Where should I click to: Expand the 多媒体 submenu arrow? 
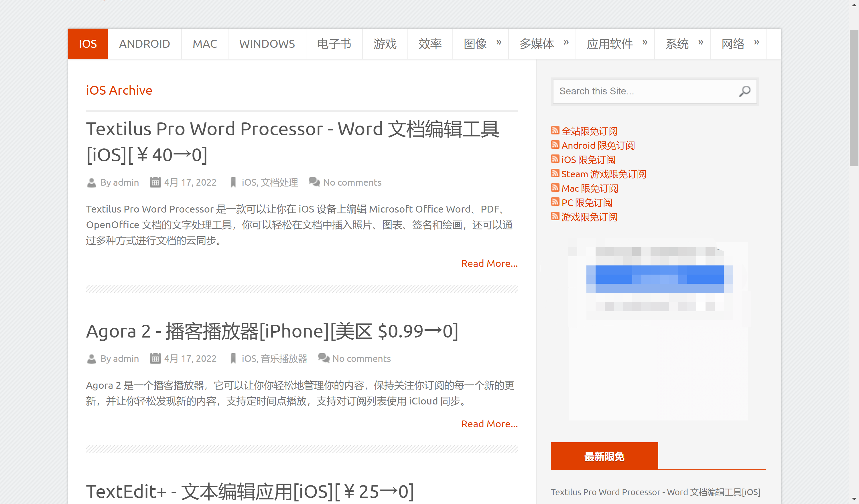(566, 43)
